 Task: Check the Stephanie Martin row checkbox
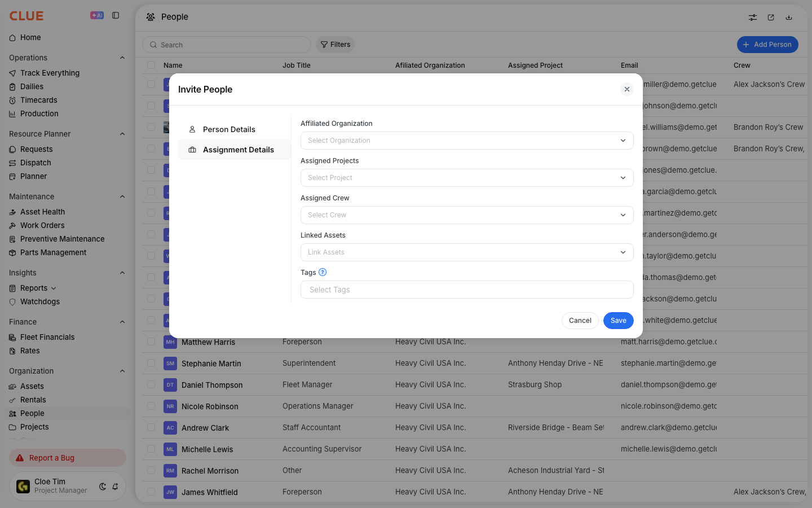[x=151, y=363]
